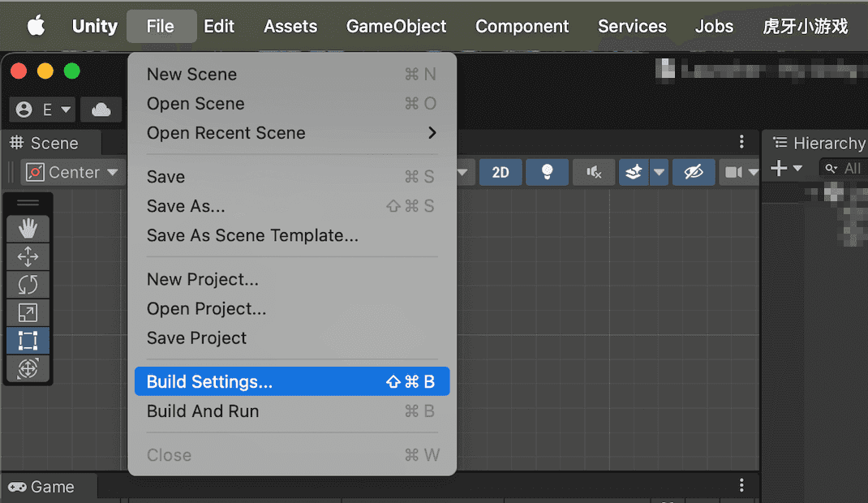Select the combined Transform tool
This screenshot has width=868, height=503.
pos(28,368)
